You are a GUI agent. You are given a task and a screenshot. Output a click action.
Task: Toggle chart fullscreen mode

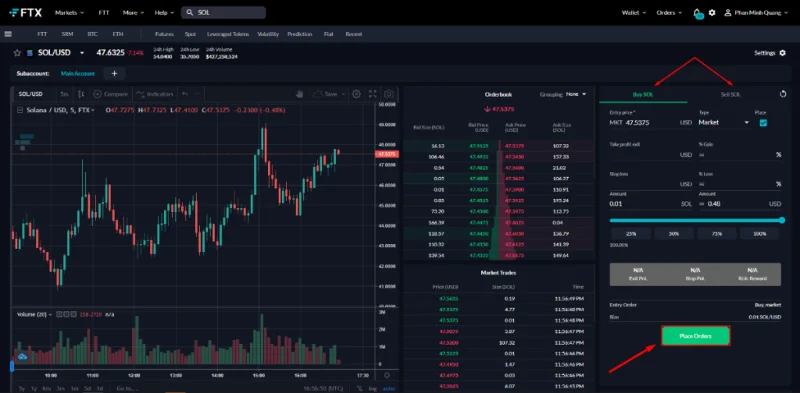click(372, 94)
